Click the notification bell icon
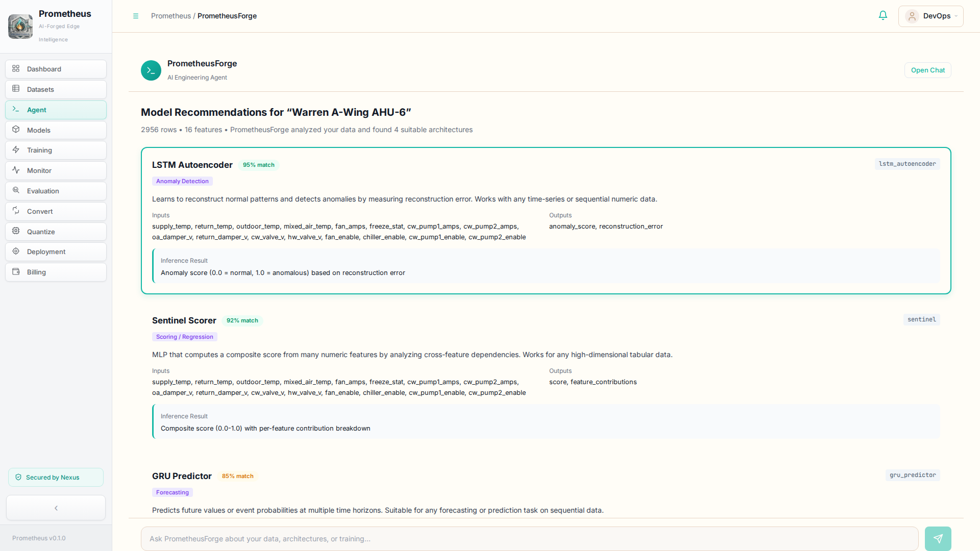This screenshot has height=551, width=980. (883, 16)
